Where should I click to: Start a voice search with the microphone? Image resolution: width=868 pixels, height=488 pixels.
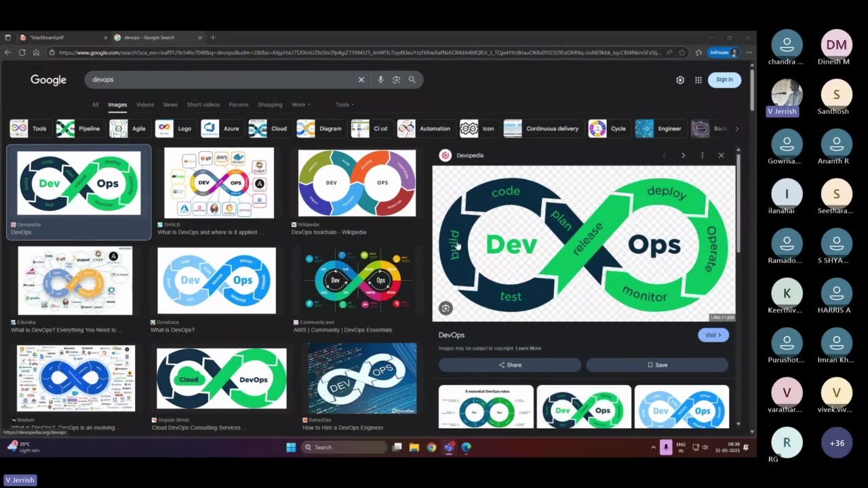tap(380, 79)
